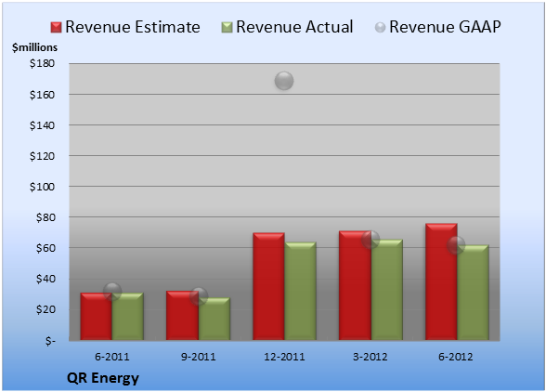Select the red estimate bar for 9-2011

[182, 315]
